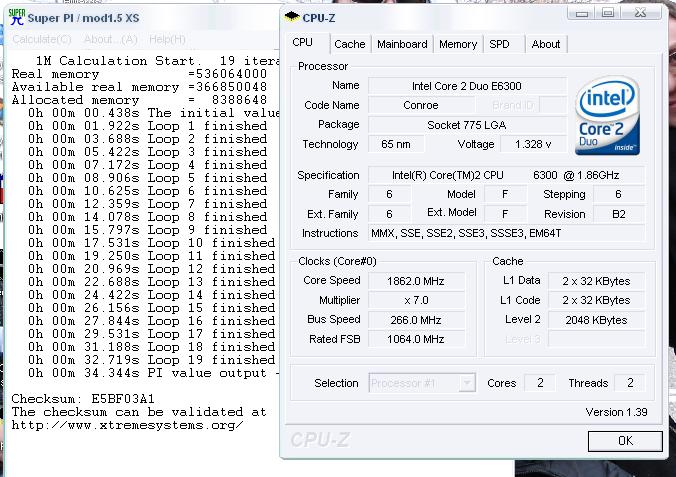The height and width of the screenshot is (477, 676).
Task: Open the SPD tab
Action: (499, 44)
